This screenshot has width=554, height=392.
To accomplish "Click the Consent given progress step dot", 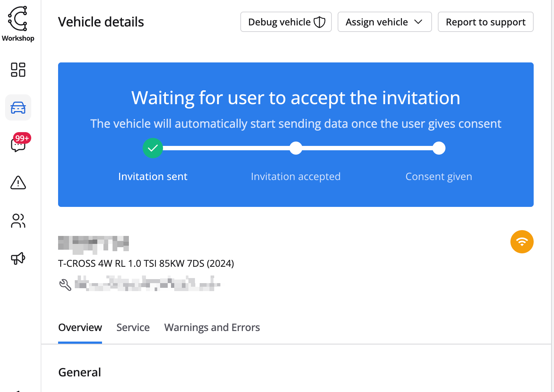I will click(x=439, y=148).
